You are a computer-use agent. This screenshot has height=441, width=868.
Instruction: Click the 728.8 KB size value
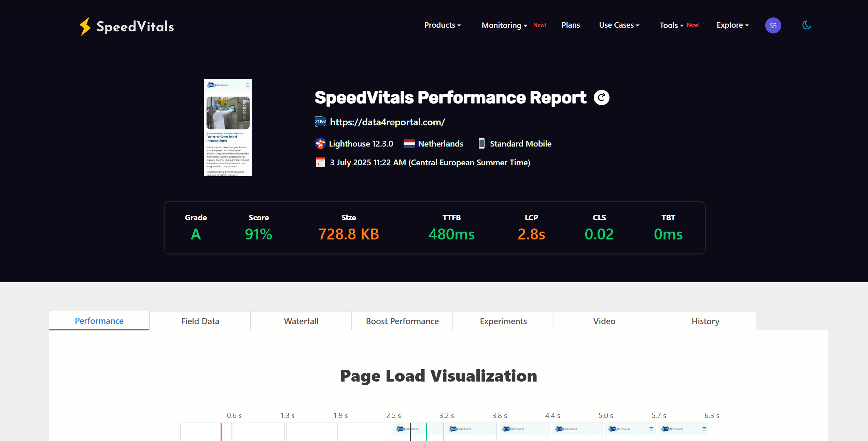[x=349, y=234]
